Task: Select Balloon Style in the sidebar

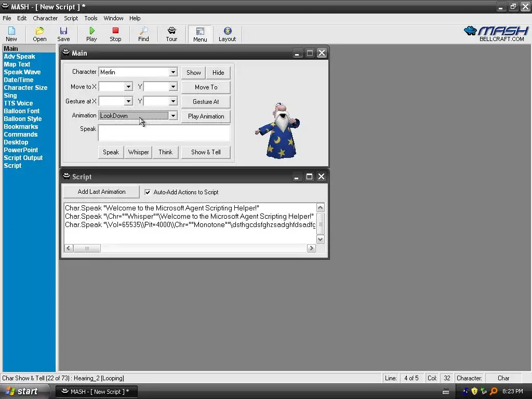Action: point(23,119)
